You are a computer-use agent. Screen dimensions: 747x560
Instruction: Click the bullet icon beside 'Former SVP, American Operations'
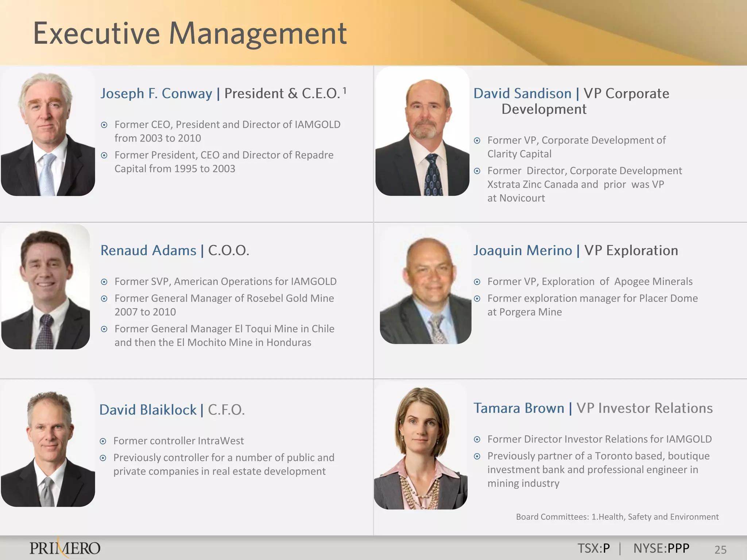[x=104, y=282]
